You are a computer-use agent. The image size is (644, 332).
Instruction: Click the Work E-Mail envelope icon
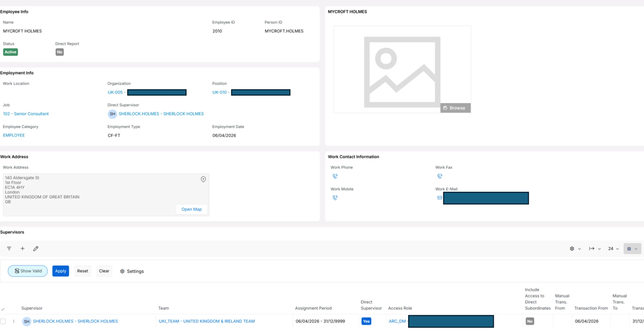[440, 198]
